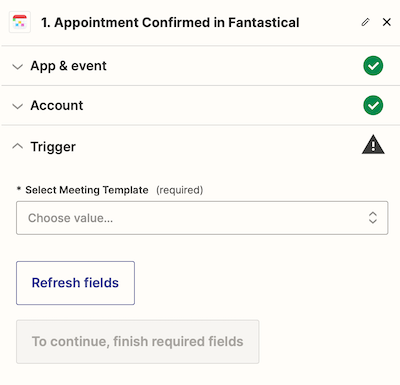
Task: Click the green checkmark beside App & event
Action: click(373, 66)
